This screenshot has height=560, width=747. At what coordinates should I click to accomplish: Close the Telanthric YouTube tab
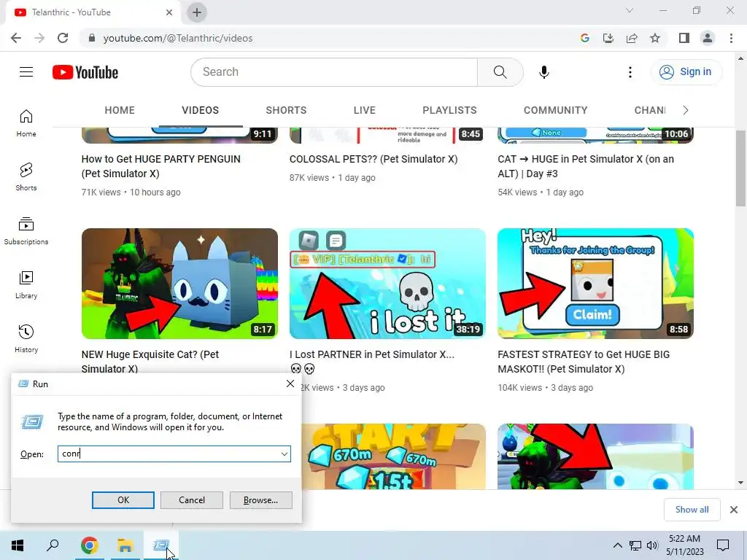pos(169,12)
